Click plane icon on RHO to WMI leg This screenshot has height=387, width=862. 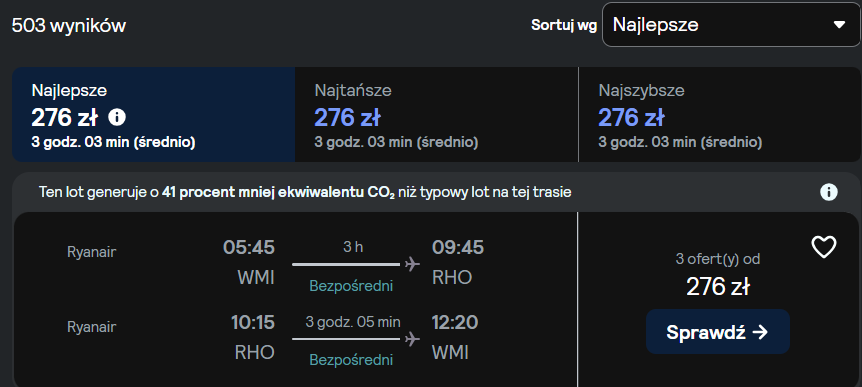tap(412, 339)
